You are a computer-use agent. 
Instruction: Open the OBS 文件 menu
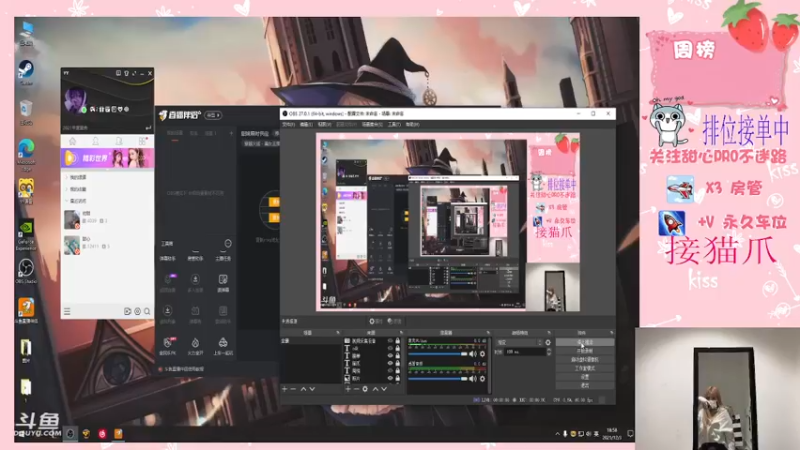coord(288,124)
